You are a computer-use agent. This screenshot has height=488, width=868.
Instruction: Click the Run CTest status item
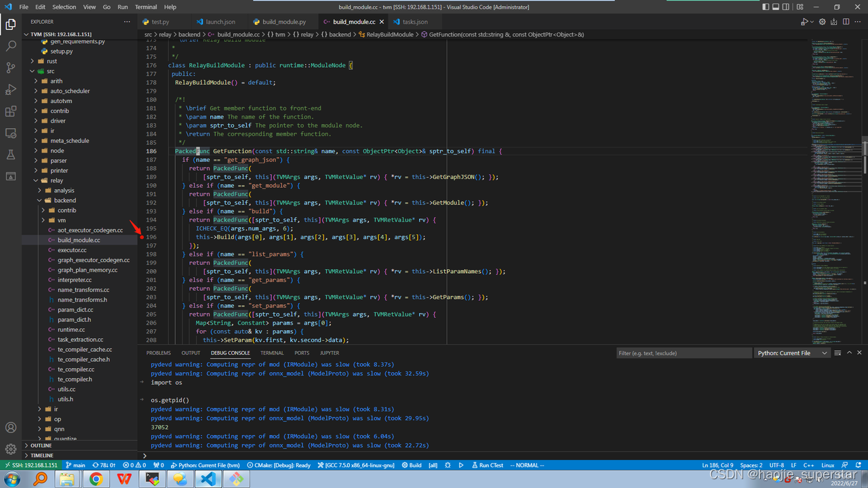(487, 466)
